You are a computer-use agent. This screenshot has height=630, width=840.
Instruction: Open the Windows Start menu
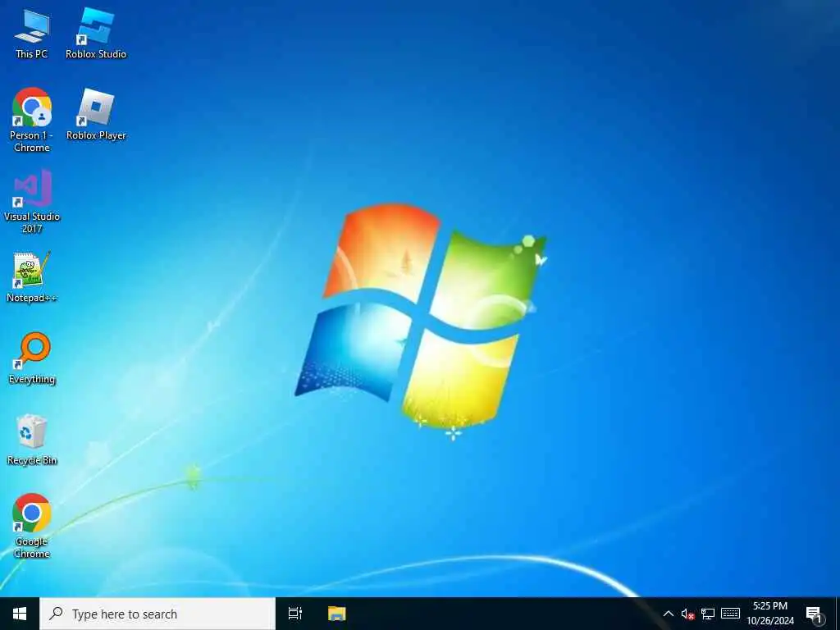tap(20, 614)
